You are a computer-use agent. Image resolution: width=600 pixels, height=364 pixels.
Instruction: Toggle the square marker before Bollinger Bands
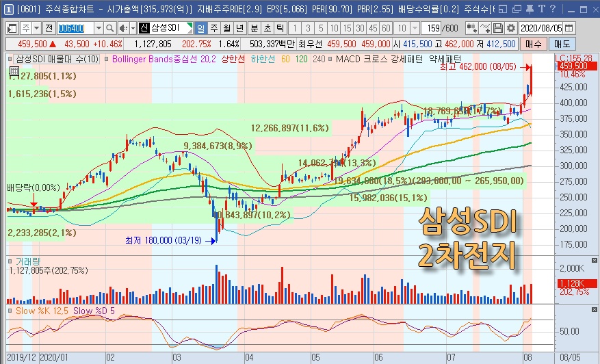106,59
